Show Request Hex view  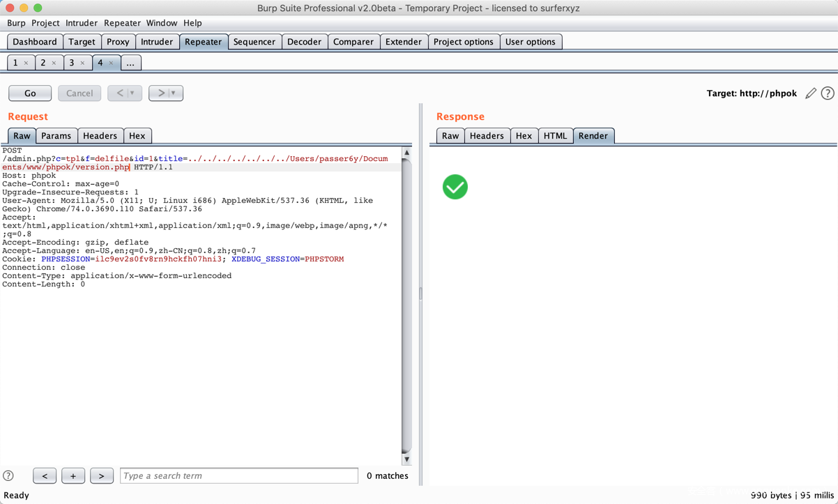[137, 136]
